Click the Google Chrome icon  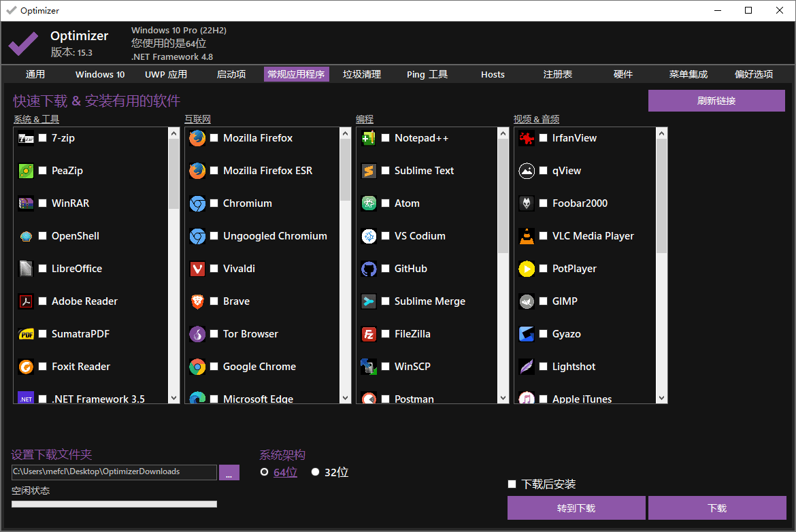(197, 367)
